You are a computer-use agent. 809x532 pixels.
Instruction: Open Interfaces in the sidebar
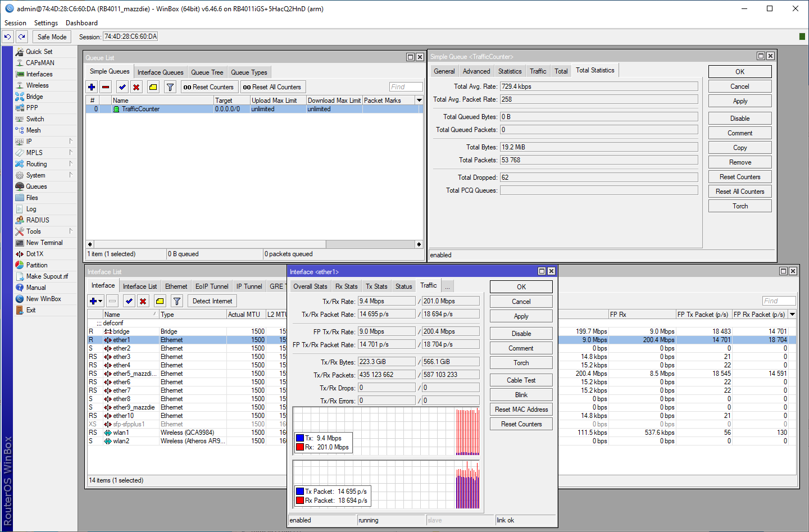point(39,74)
